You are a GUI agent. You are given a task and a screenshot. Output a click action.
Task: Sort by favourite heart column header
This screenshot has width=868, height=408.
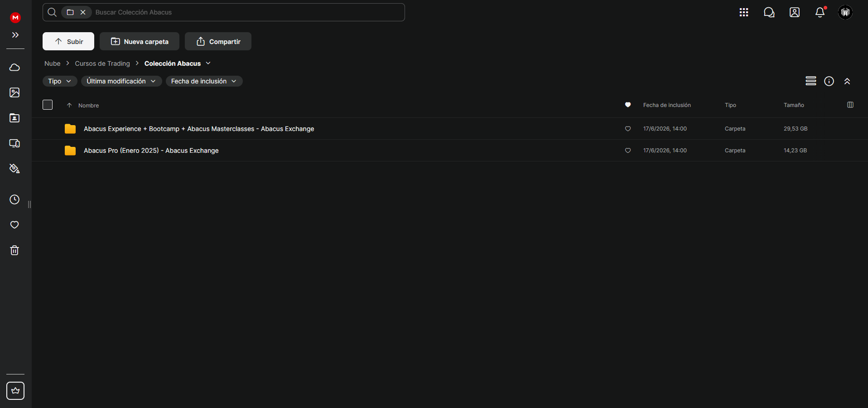coord(628,105)
